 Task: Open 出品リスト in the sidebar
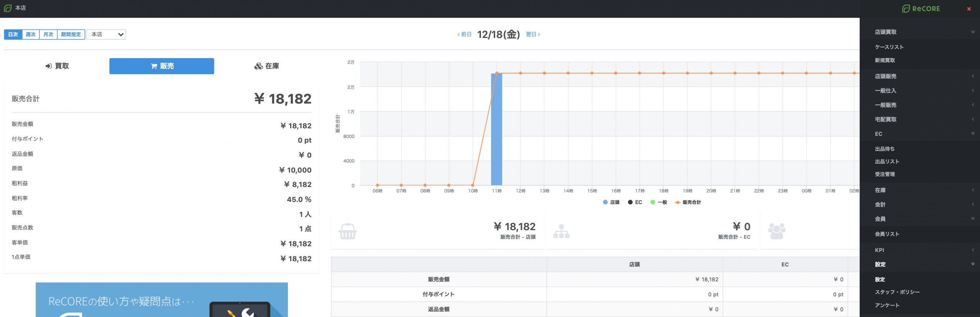pos(887,162)
